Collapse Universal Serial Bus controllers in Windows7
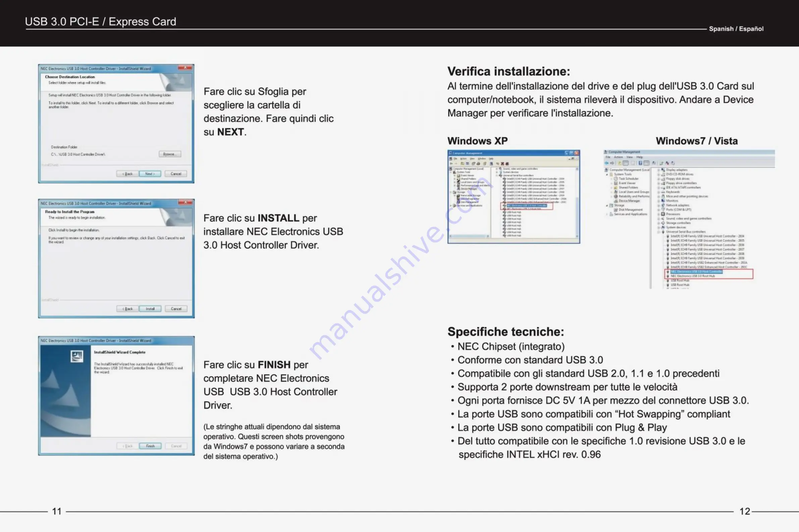The width and height of the screenshot is (799, 532). (x=658, y=232)
